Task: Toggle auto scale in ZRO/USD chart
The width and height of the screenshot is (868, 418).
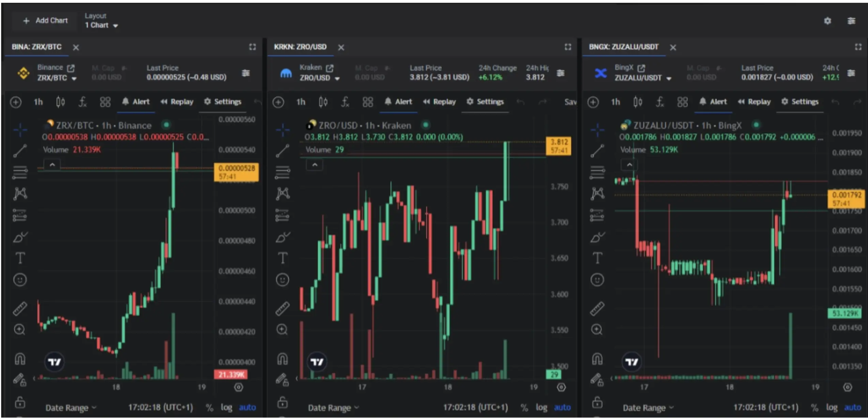Action: [562, 407]
